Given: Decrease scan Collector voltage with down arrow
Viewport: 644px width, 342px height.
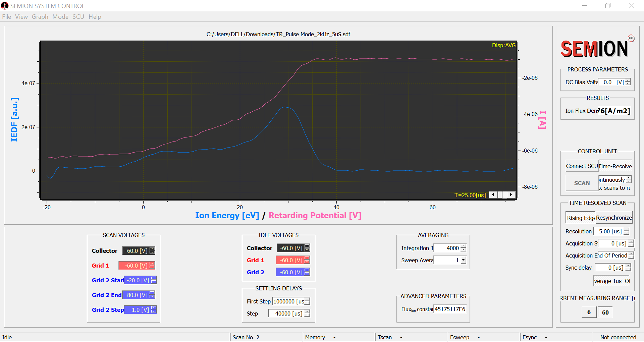Looking at the screenshot, I should click(x=152, y=252).
